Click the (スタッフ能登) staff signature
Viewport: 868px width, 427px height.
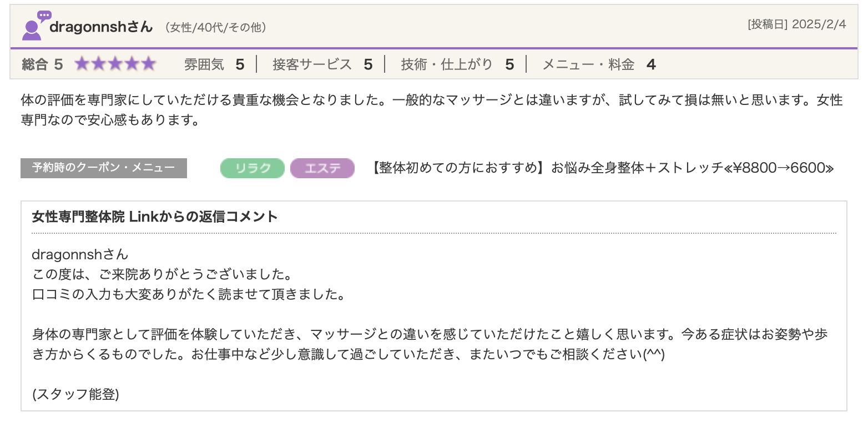[x=75, y=394]
